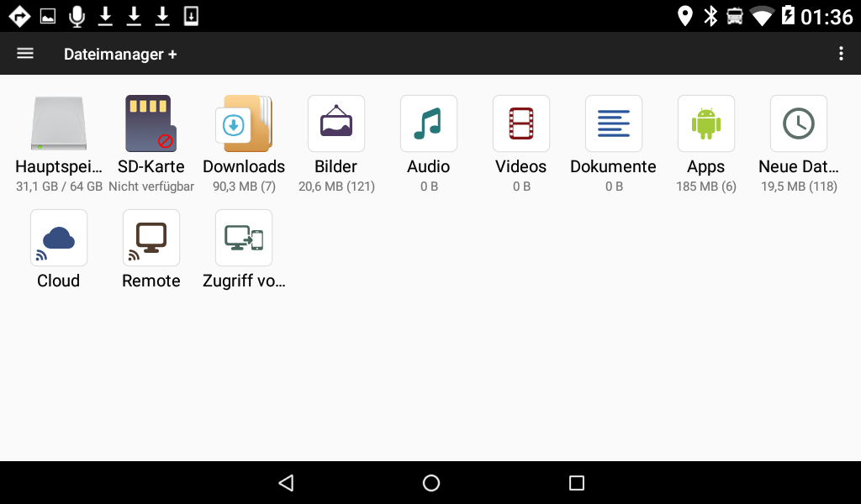
Task: Tap the Dateimanager + title
Action: [120, 54]
